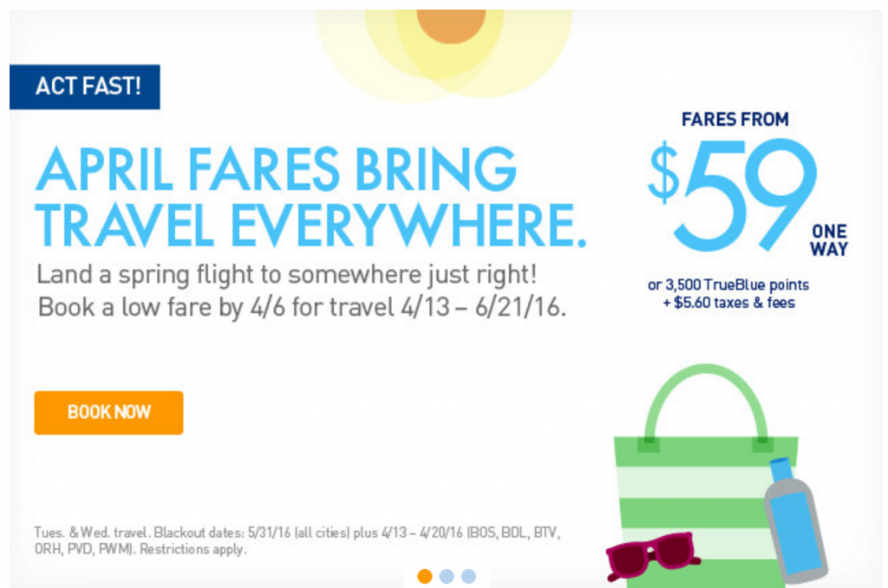Click the ONE WAY text beside price
Viewport: 888px width, 588px height.
[829, 240]
